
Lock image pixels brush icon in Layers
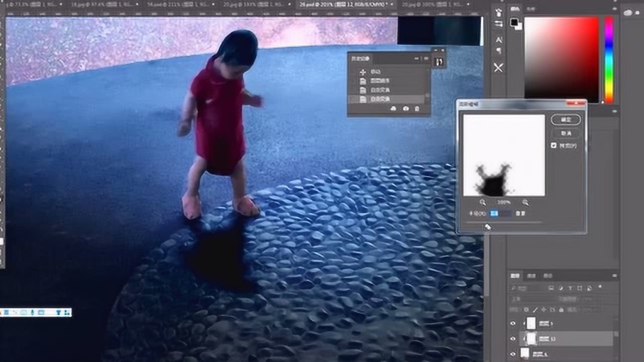[x=535, y=310]
